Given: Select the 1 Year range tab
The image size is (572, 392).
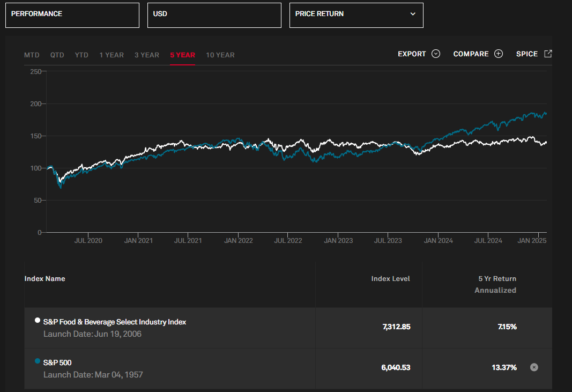Looking at the screenshot, I should coord(112,55).
